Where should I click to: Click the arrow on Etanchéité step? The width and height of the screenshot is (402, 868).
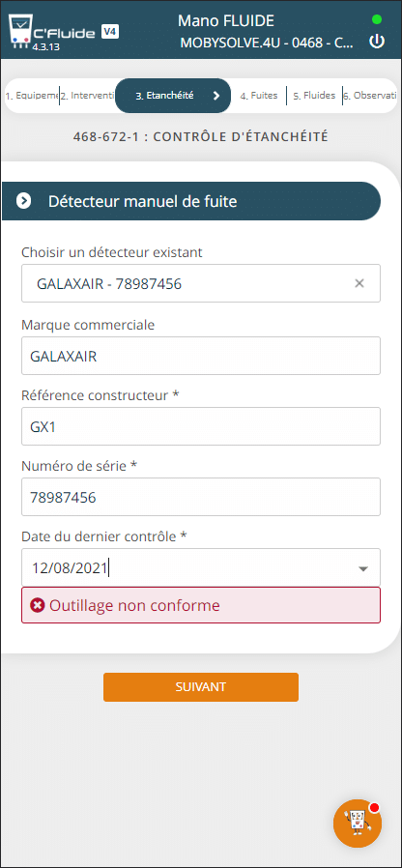tap(215, 96)
